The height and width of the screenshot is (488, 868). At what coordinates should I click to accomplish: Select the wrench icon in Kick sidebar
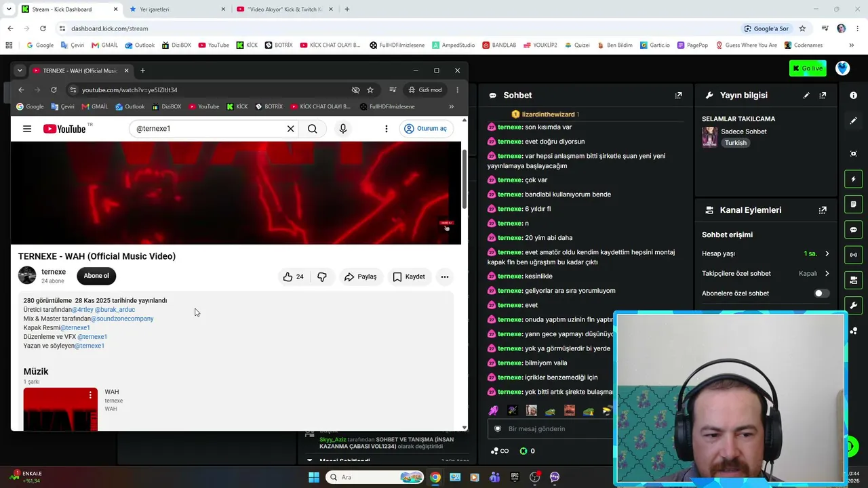click(853, 305)
